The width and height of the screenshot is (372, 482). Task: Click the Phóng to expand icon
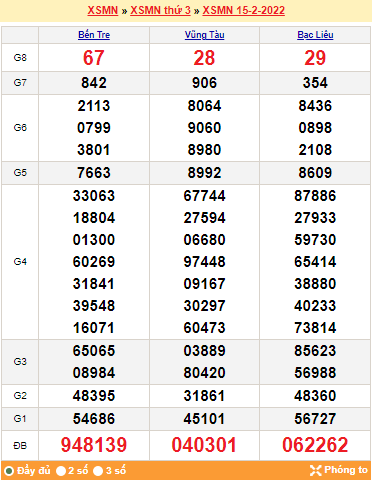pos(315,470)
